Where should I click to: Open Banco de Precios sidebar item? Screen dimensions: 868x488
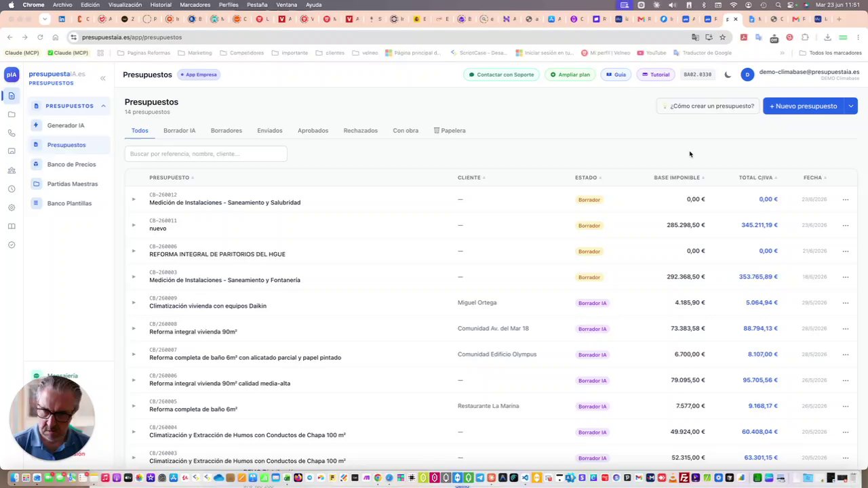71,165
